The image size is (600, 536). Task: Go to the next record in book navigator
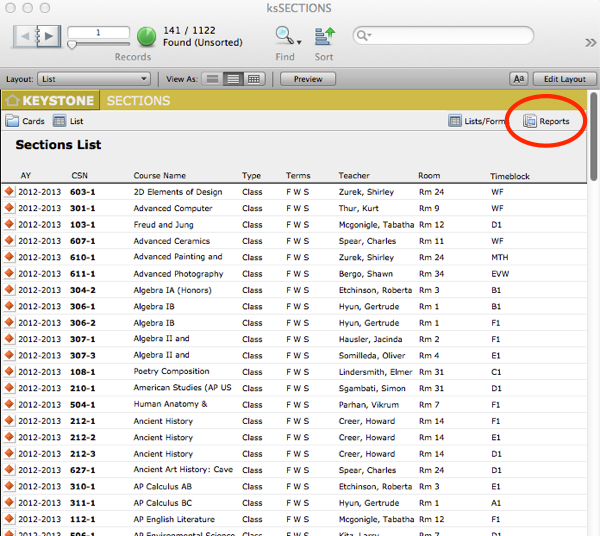[x=49, y=36]
